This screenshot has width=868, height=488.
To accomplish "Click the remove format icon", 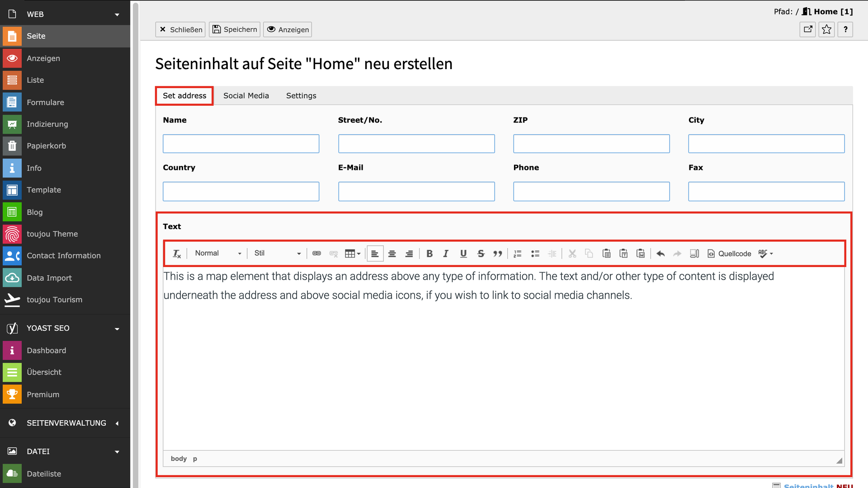I will pyautogui.click(x=177, y=254).
